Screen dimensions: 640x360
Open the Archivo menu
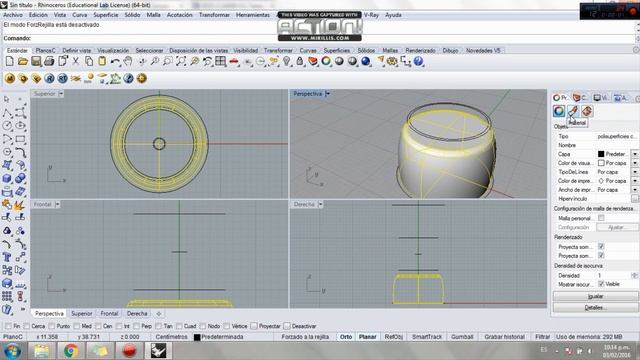point(13,15)
